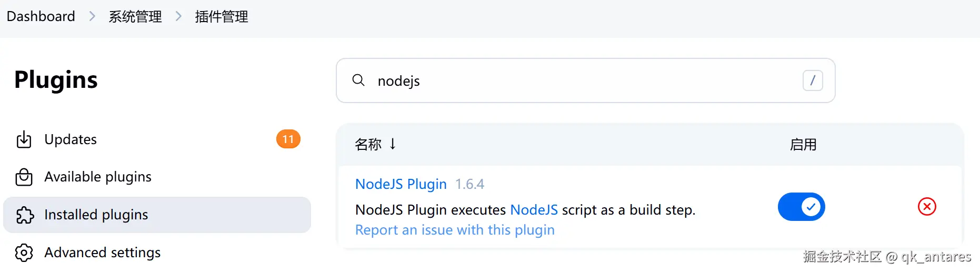Uninstall NodeJS Plugin via red X icon
This screenshot has height=273, width=980.
[x=926, y=207]
